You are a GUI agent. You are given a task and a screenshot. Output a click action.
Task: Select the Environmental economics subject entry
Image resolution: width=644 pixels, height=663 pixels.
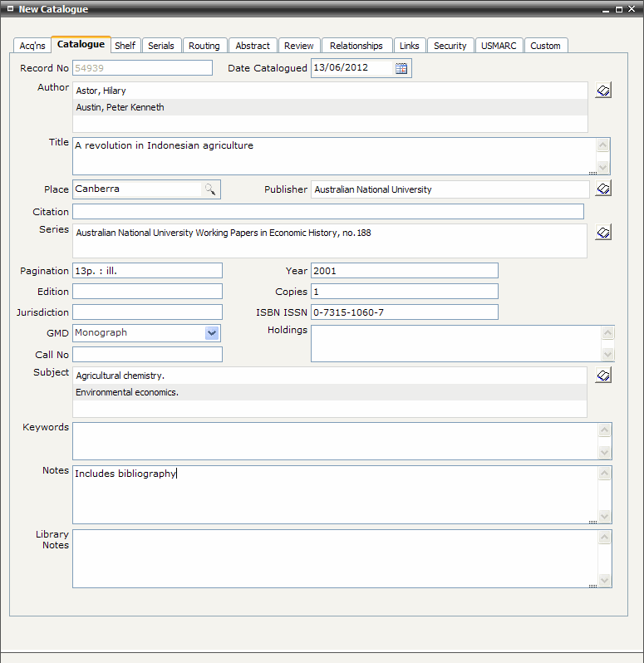[x=127, y=392]
